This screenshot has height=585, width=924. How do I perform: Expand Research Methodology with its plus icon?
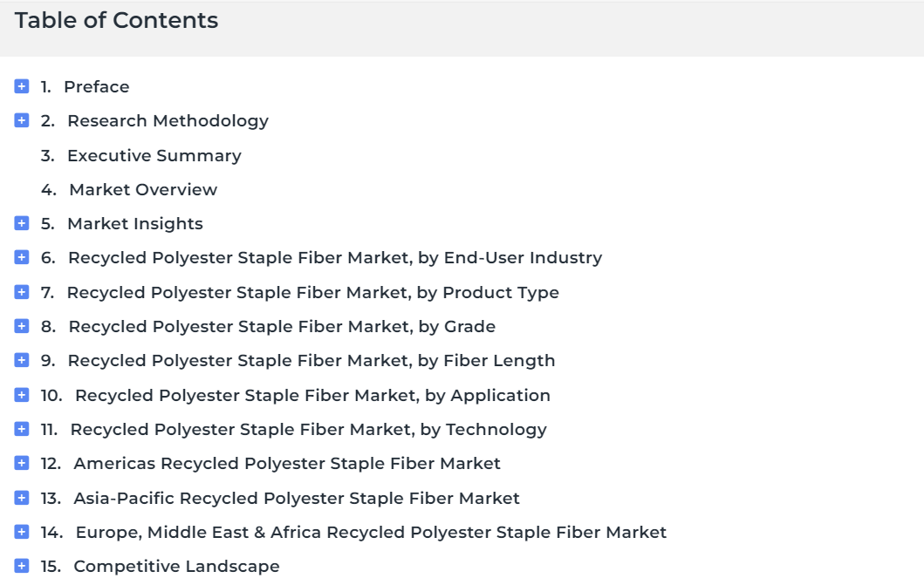[22, 120]
